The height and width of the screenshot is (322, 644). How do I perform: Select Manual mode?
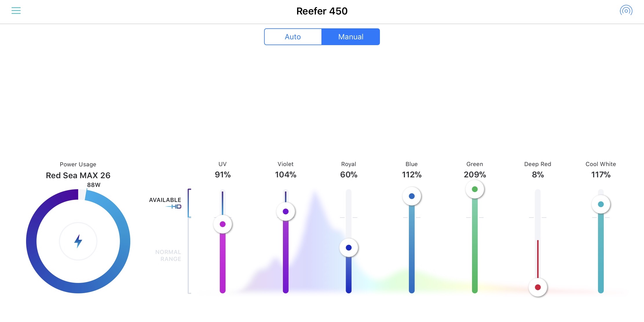pyautogui.click(x=351, y=37)
